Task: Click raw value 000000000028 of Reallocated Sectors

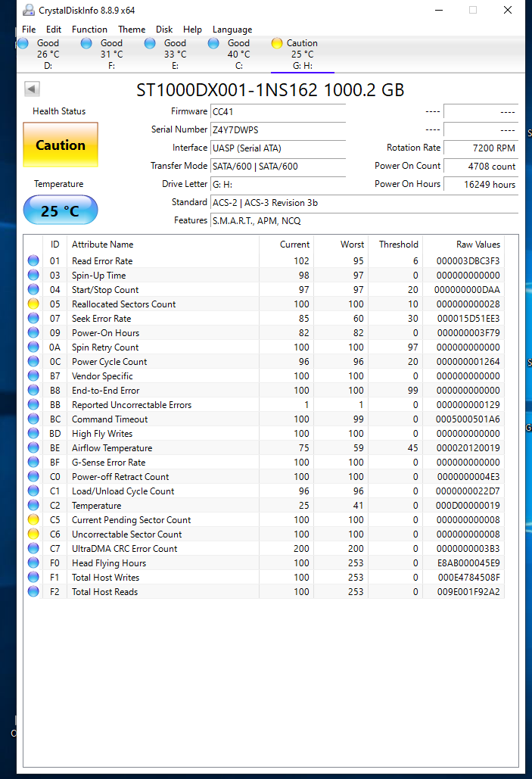Action: [x=468, y=304]
